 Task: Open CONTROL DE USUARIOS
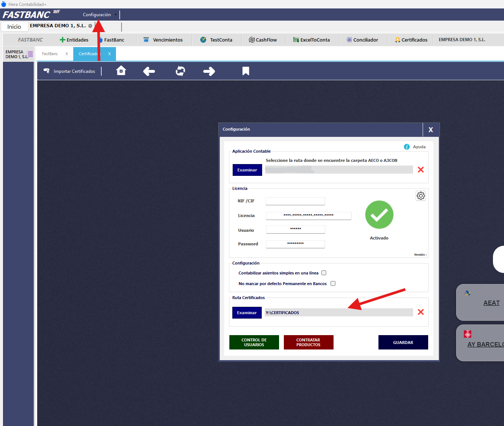[x=254, y=342]
